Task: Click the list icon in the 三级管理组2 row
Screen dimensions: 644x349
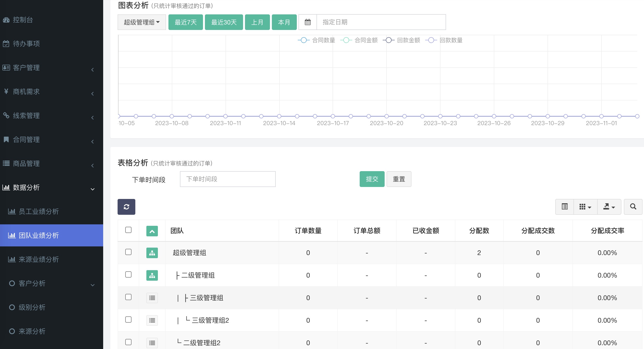Action: coord(152,320)
